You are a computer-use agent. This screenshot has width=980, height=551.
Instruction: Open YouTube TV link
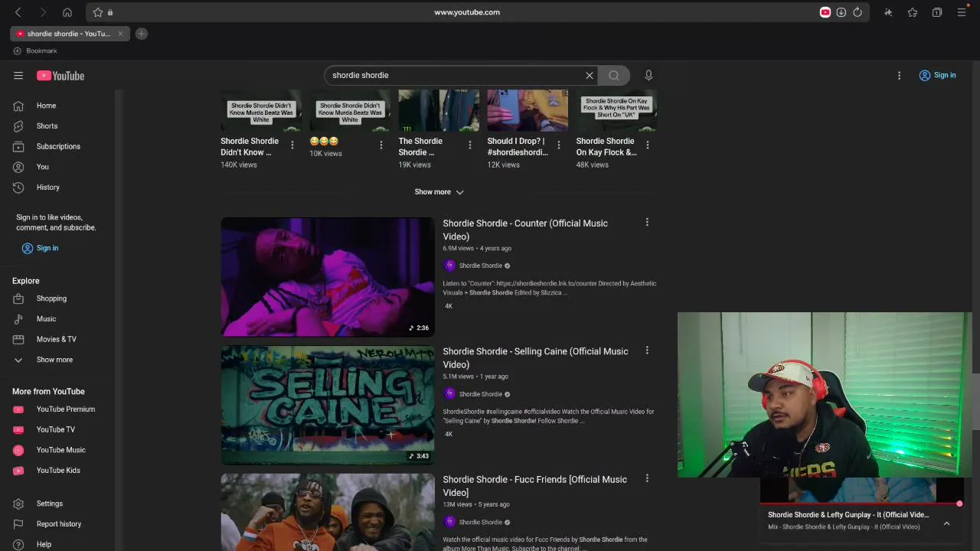click(57, 429)
